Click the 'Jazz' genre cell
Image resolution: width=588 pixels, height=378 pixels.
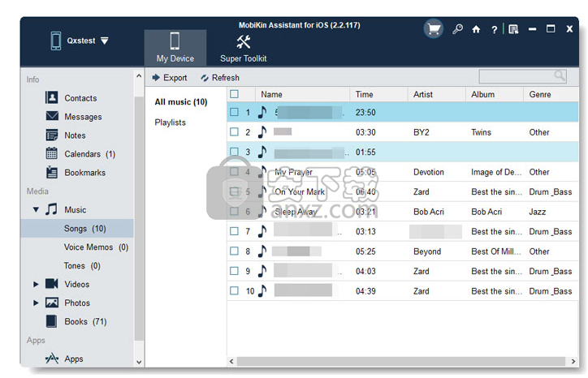click(x=537, y=212)
